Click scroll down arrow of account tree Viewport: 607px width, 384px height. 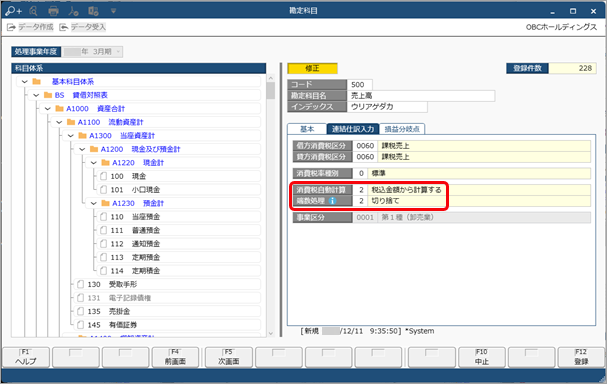click(x=271, y=333)
